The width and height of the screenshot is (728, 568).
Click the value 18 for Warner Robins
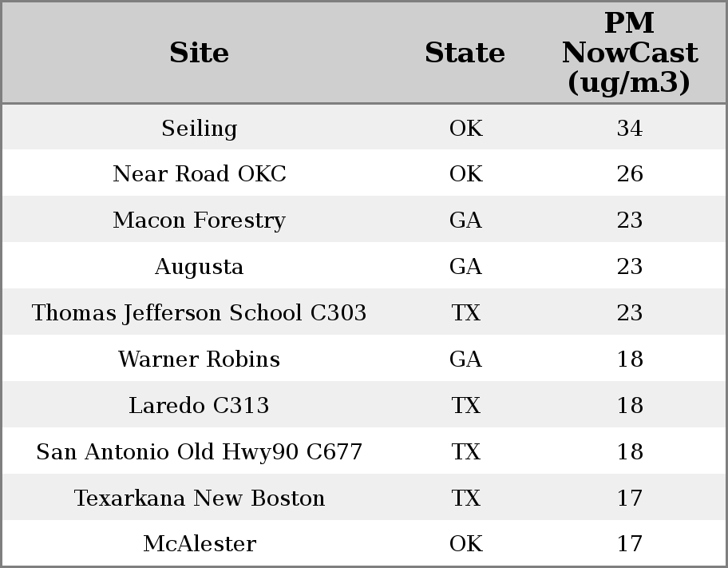[x=629, y=359]
